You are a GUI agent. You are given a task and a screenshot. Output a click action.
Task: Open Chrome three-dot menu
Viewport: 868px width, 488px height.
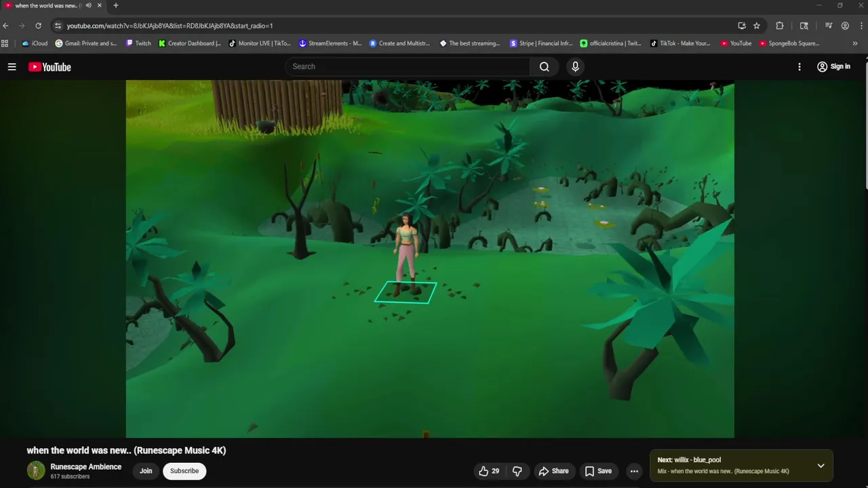tap(860, 26)
